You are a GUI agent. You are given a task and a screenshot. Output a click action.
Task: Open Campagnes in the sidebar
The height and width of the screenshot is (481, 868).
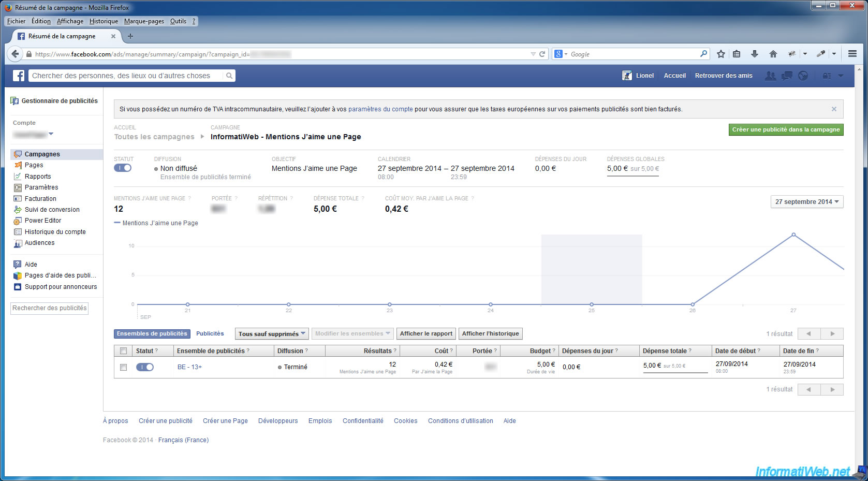click(57, 154)
